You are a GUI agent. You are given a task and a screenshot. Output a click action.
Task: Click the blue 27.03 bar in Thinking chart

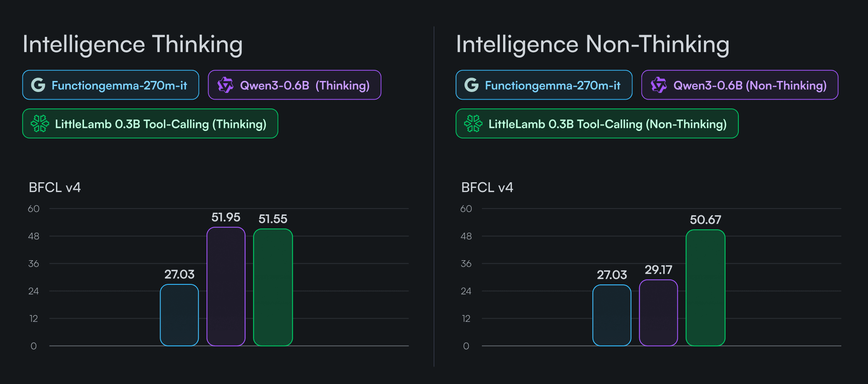click(x=179, y=315)
